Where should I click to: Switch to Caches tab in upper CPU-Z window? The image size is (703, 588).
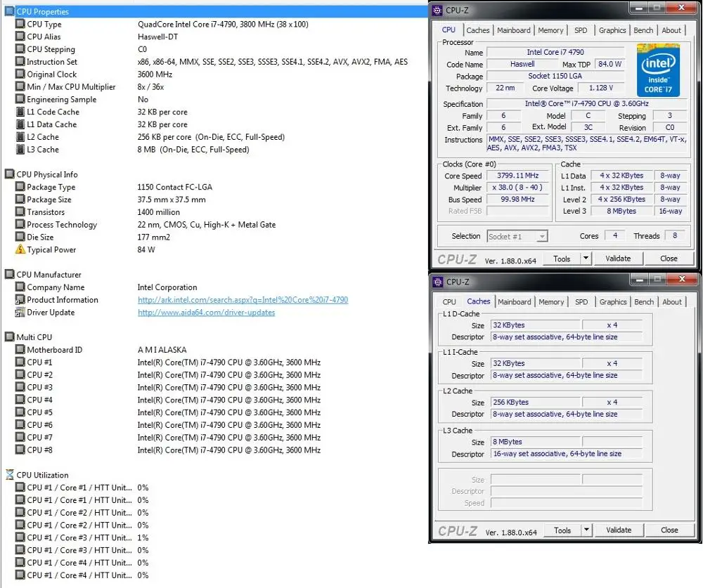coord(478,30)
